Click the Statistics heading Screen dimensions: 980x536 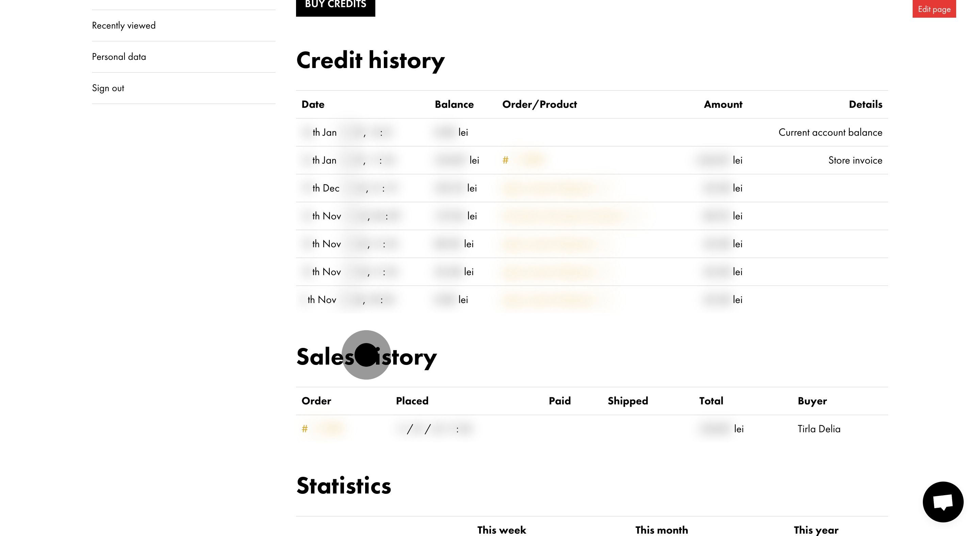coord(343,485)
